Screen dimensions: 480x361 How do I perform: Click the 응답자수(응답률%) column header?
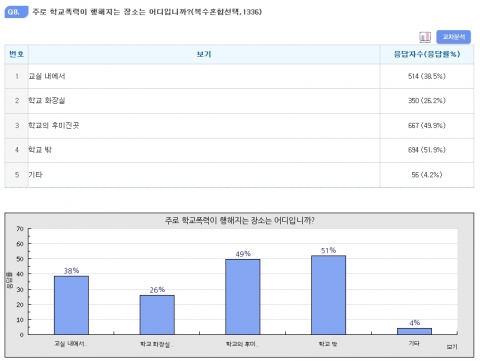coord(427,54)
